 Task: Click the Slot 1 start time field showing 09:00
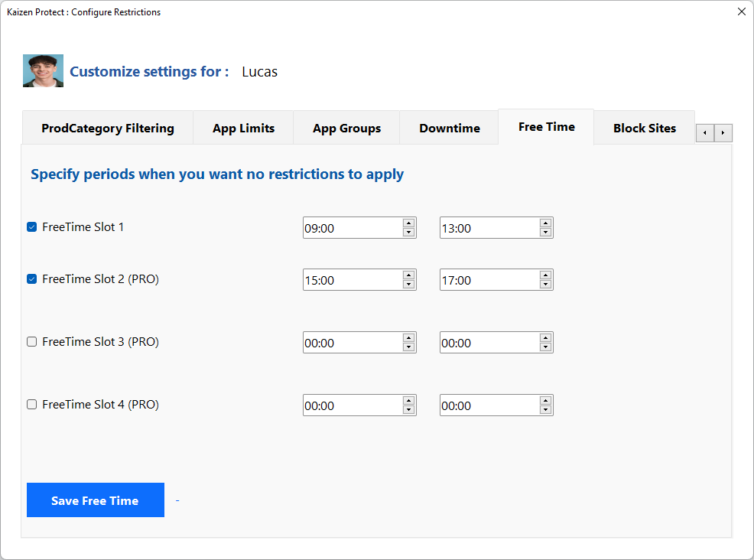[x=352, y=228]
